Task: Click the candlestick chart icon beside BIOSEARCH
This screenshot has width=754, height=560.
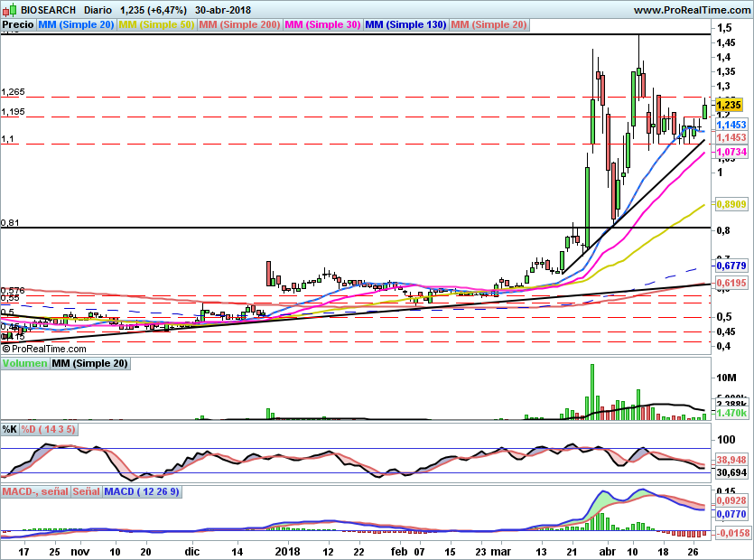Action: click(x=10, y=9)
